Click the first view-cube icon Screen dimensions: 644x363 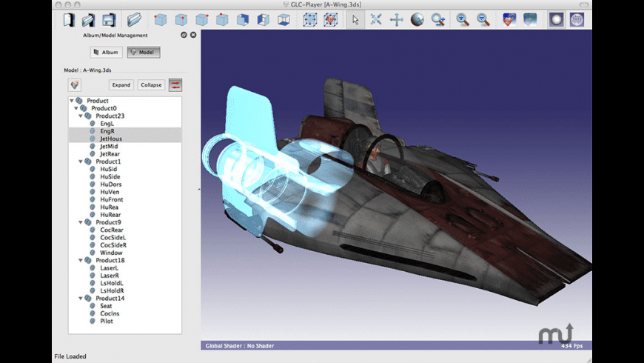point(160,20)
